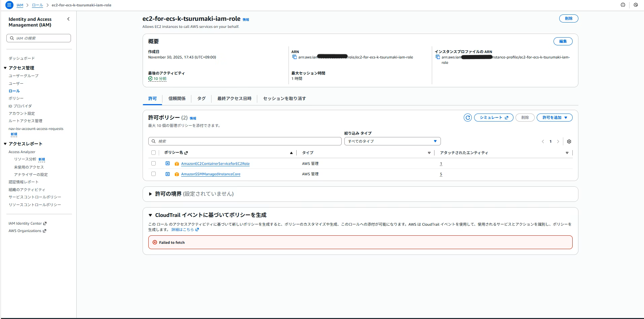The width and height of the screenshot is (644, 319).
Task: Expand the AmazonSSMManagedInstanceCore plus icon
Action: click(167, 174)
